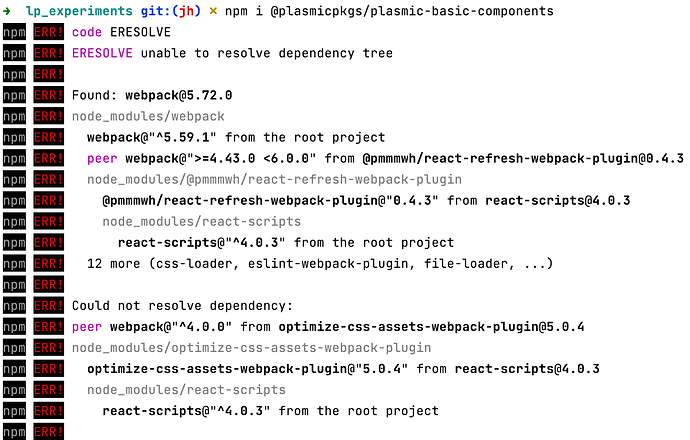Click the npm badge on the last line
The width and height of the screenshot is (690, 440).
pos(14,432)
